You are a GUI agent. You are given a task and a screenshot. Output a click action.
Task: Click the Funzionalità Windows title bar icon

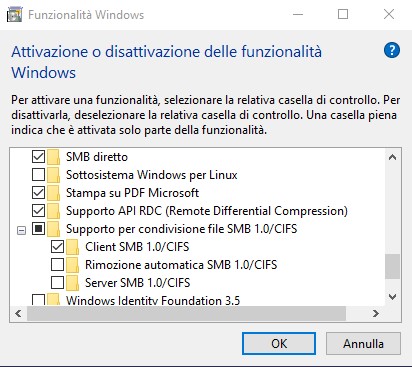coord(15,15)
